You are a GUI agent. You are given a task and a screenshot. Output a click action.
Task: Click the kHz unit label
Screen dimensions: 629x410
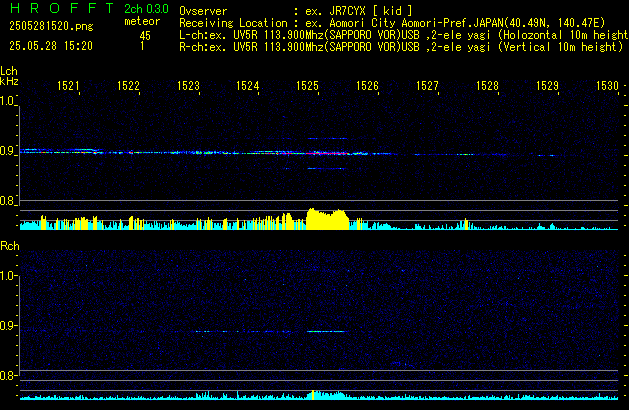pyautogui.click(x=9, y=81)
